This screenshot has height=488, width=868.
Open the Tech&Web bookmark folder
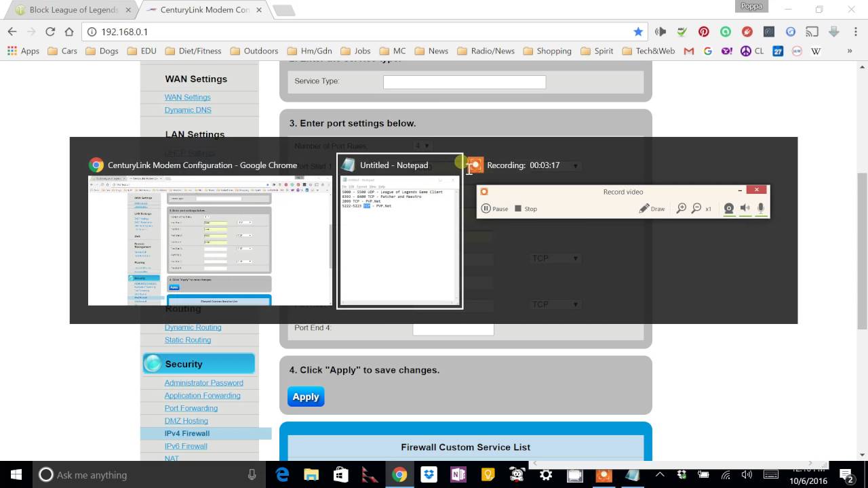(x=648, y=51)
